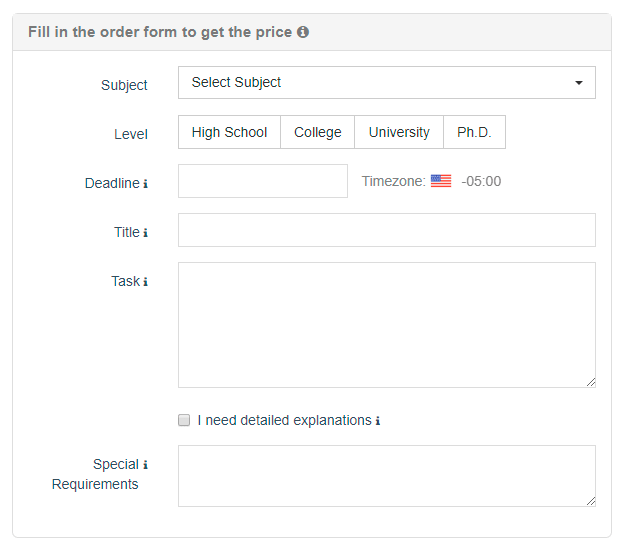The height and width of the screenshot is (549, 629).
Task: Focus the Title text field
Action: tap(386, 230)
